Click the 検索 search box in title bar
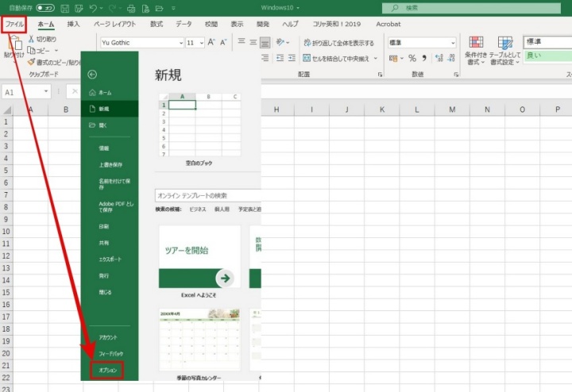This screenshot has height=392, width=572. [471, 8]
